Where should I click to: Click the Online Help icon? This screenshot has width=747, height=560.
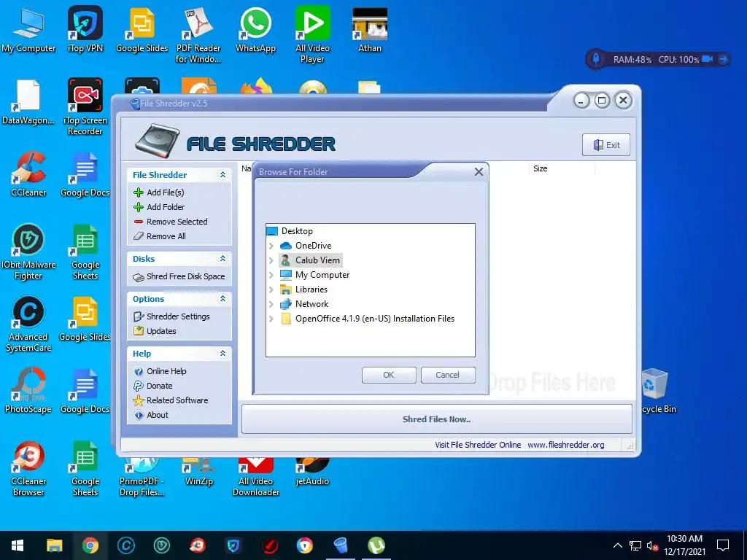coord(139,371)
